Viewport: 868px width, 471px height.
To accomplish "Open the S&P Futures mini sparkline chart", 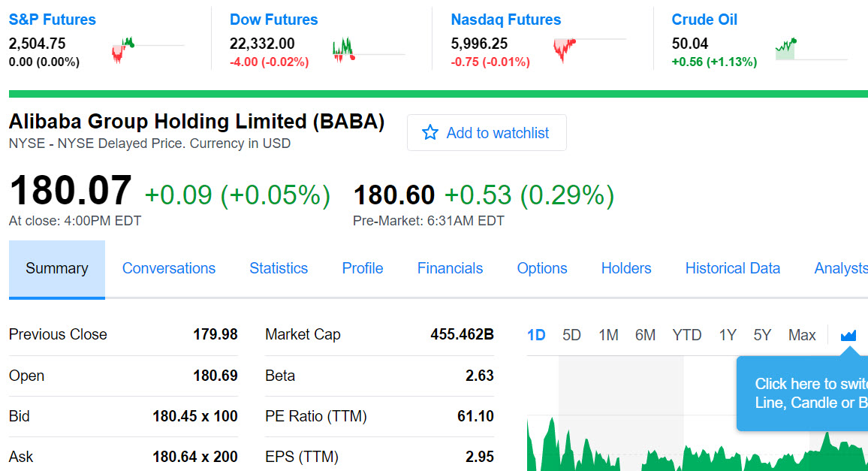I will pos(147,50).
